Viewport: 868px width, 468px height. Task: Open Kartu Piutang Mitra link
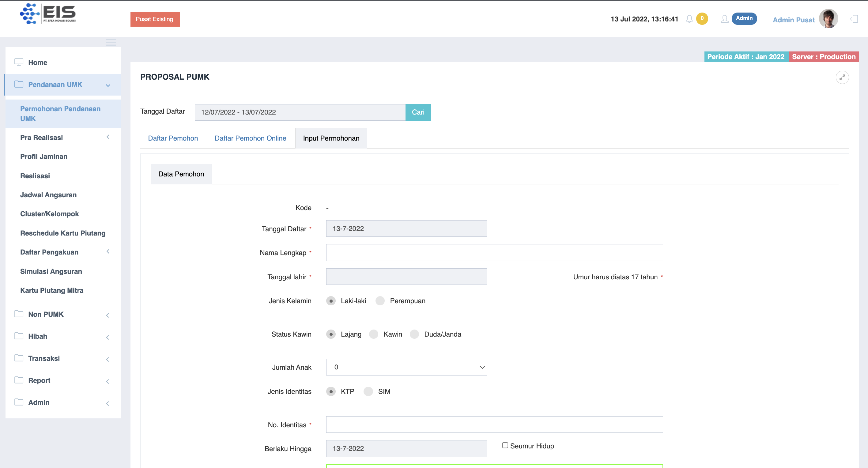tap(51, 290)
